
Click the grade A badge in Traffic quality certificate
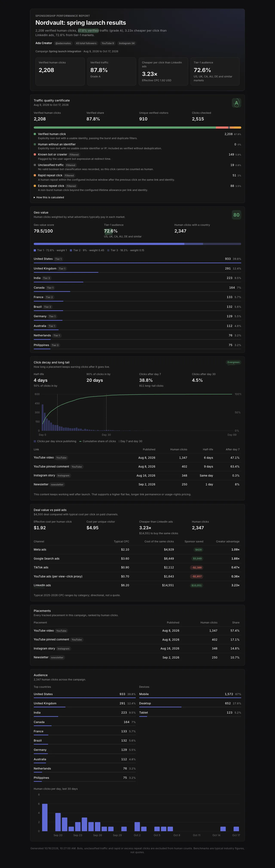236,103
